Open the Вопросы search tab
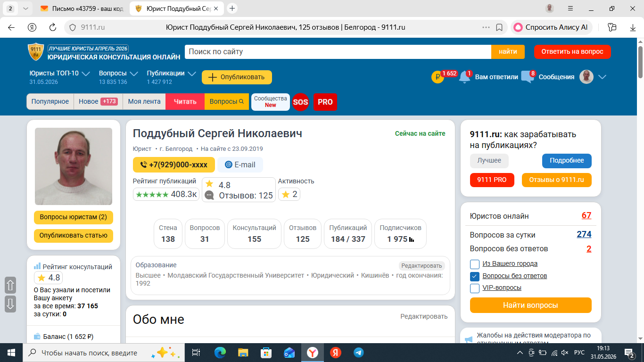 click(x=227, y=101)
